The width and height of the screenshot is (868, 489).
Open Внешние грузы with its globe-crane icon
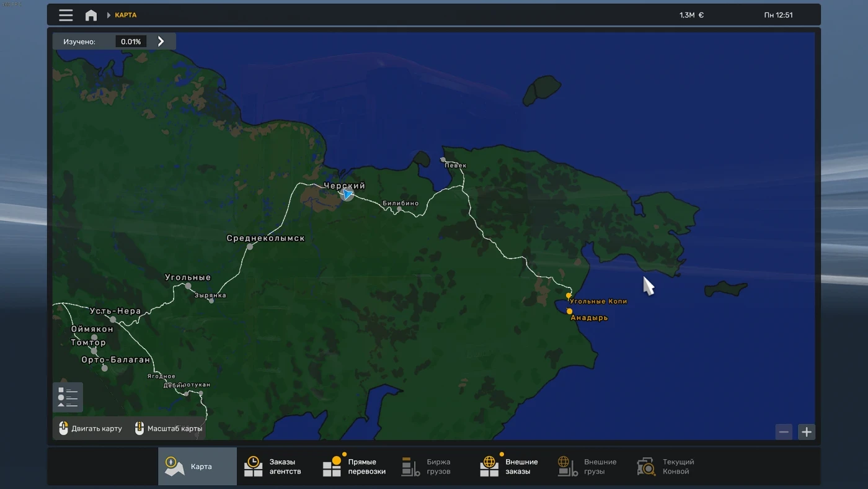pos(564,465)
